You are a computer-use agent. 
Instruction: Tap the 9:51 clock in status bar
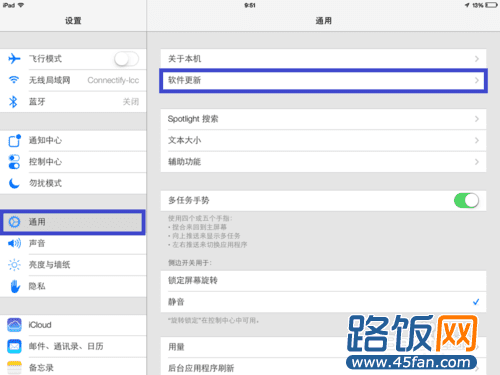point(250,5)
